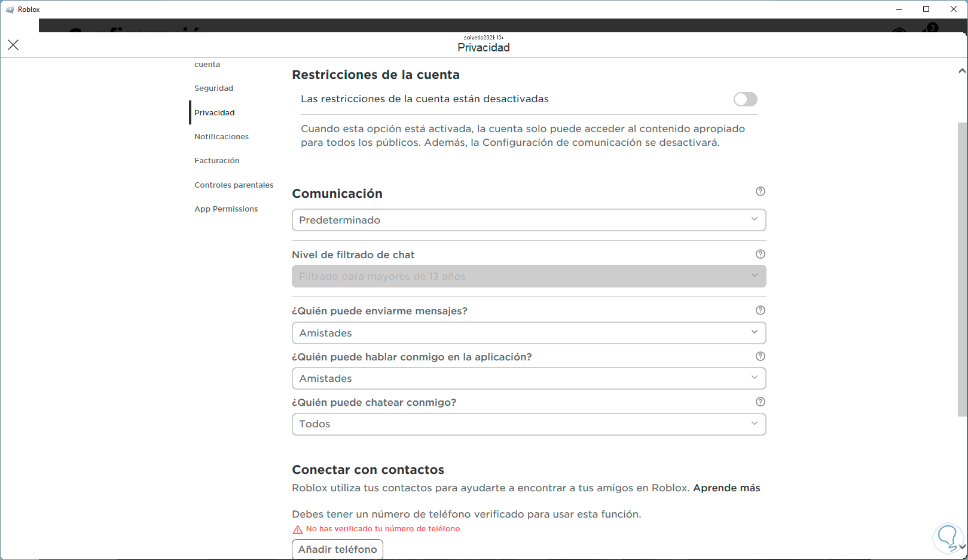This screenshot has width=968, height=560.
Task: Show help for ¿Quién puede hablar conmigo en la aplicación?
Action: [x=761, y=356]
